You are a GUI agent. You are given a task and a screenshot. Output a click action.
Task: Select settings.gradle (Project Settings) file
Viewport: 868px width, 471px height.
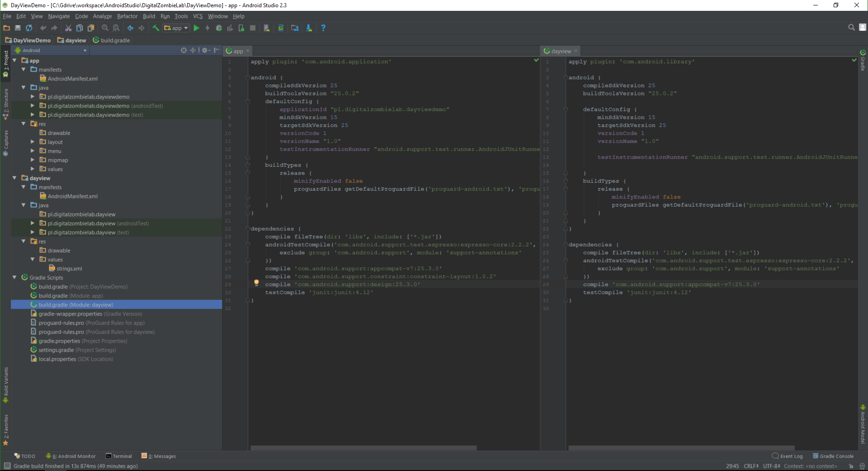coord(73,350)
